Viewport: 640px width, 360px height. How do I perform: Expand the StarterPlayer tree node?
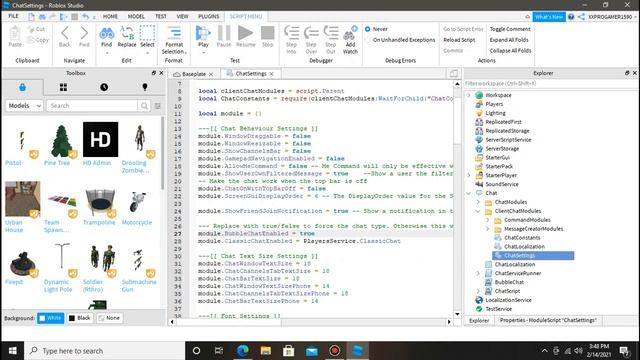click(x=469, y=175)
